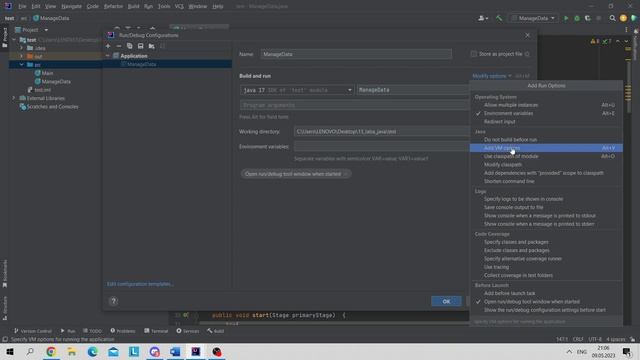Remove selected configuration with minus icon
This screenshot has height=360, width=640.
click(x=119, y=46)
